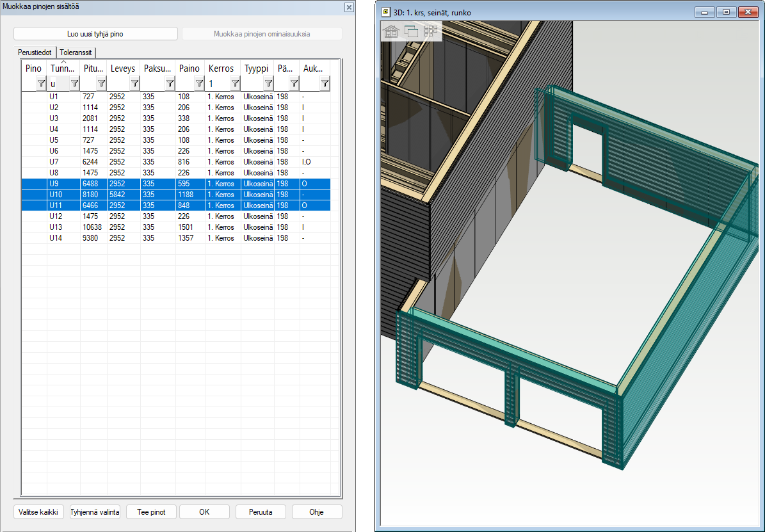Click the overlapping windows icon in 3D view
Image resolution: width=765 pixels, height=532 pixels.
(x=411, y=31)
